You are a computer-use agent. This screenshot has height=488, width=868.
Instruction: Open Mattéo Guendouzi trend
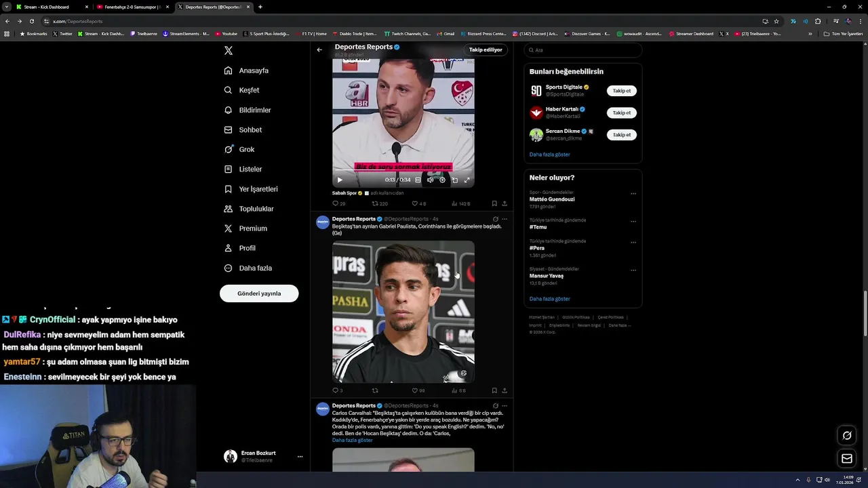click(552, 199)
